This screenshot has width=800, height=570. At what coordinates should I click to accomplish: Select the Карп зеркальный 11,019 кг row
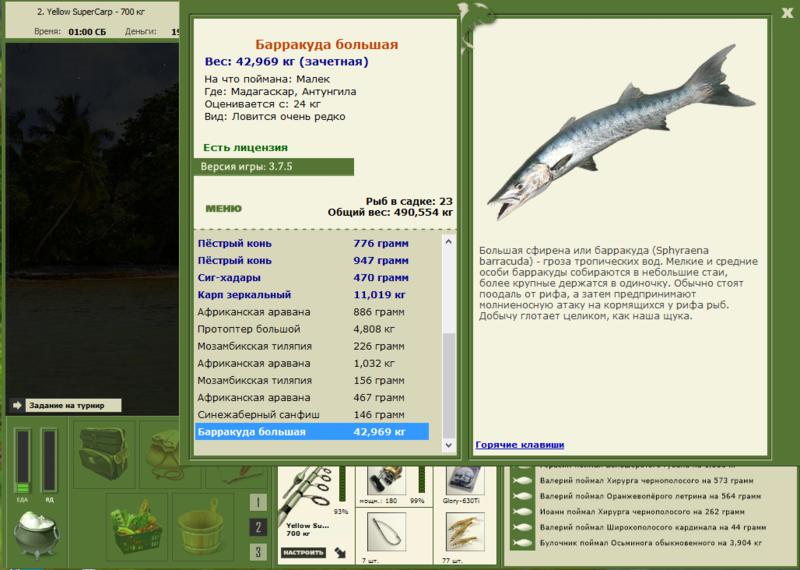312,295
